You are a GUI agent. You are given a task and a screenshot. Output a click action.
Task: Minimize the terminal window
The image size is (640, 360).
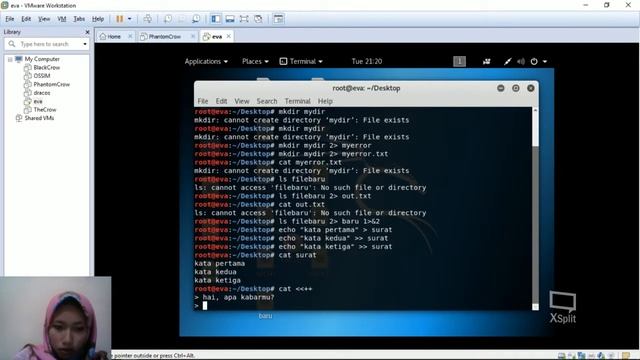point(500,88)
